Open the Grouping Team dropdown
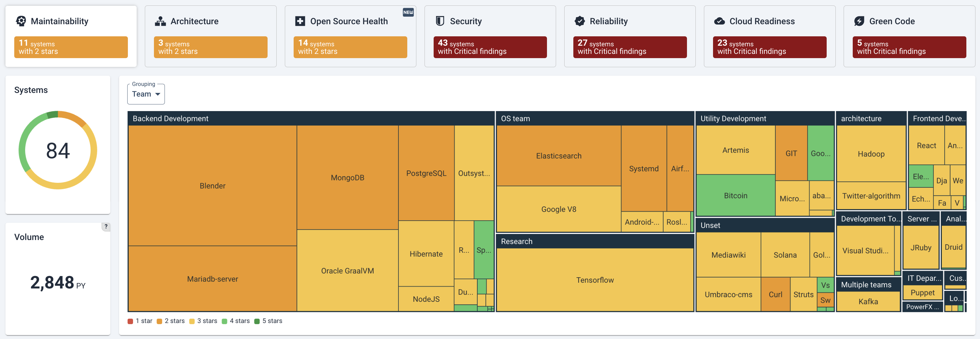This screenshot has height=339, width=980. pyautogui.click(x=146, y=94)
